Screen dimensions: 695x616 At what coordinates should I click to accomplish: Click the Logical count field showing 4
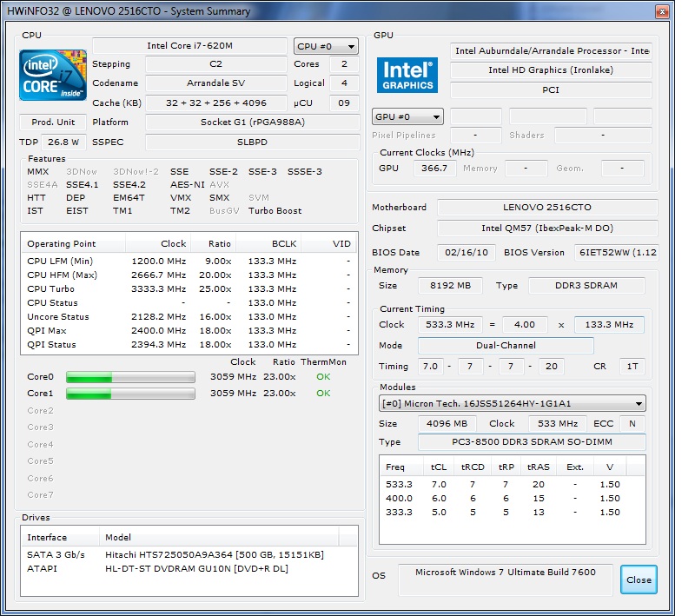tap(344, 83)
